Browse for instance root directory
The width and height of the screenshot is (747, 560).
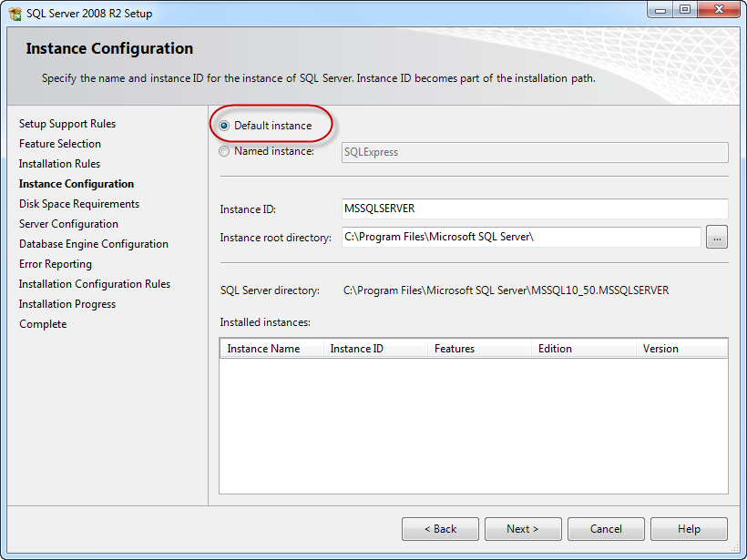click(717, 237)
